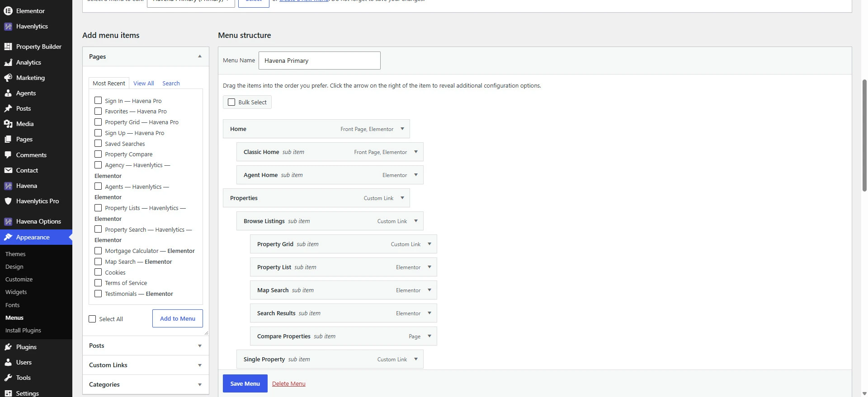Click the Havena Options sidebar icon
This screenshot has height=397, width=868.
point(8,221)
